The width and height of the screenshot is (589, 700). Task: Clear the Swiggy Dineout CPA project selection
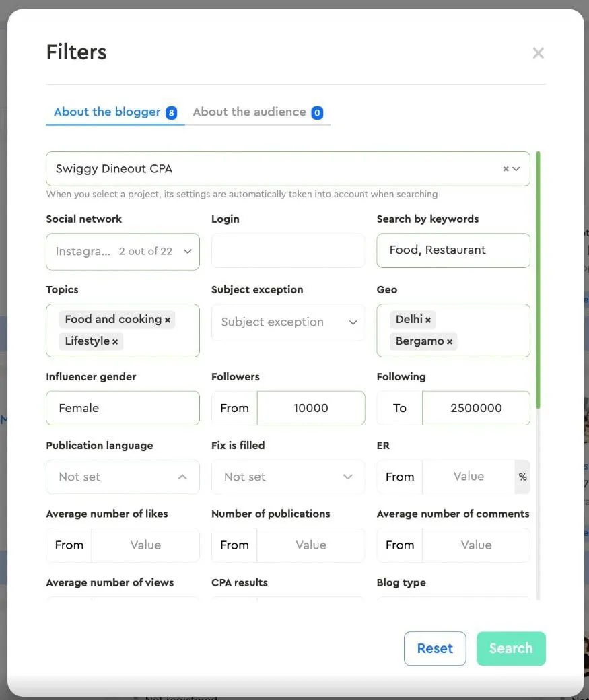pyautogui.click(x=506, y=169)
